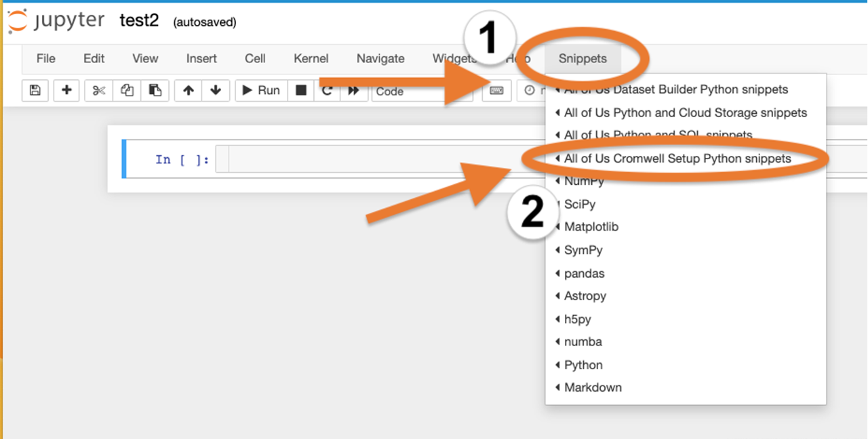This screenshot has width=868, height=439.
Task: Open the Widgets menu
Action: [x=453, y=58]
